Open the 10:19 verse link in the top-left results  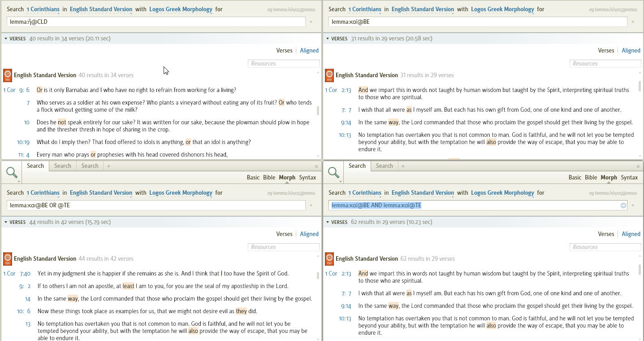tap(23, 142)
